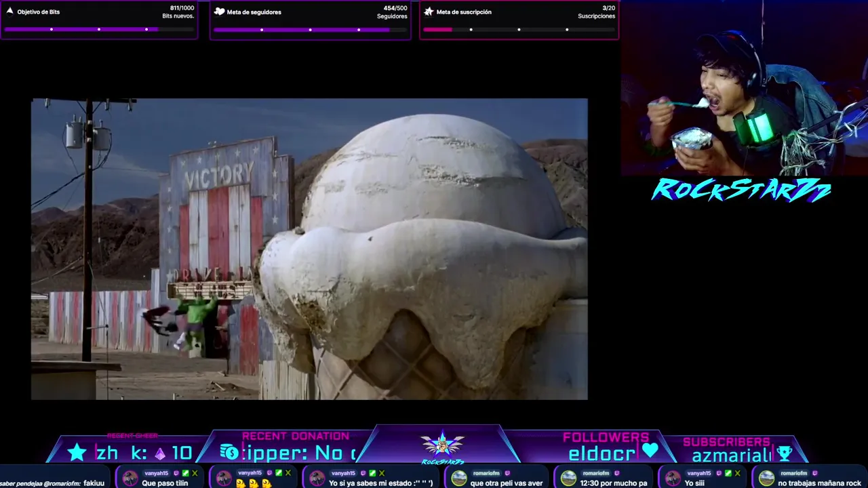868x488 pixels.
Task: Click the RockStar77 neon channel name banner
Action: pyautogui.click(x=741, y=190)
